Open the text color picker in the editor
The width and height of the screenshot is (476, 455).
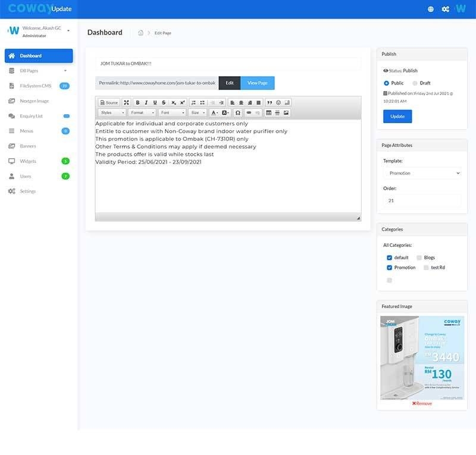[x=214, y=112]
